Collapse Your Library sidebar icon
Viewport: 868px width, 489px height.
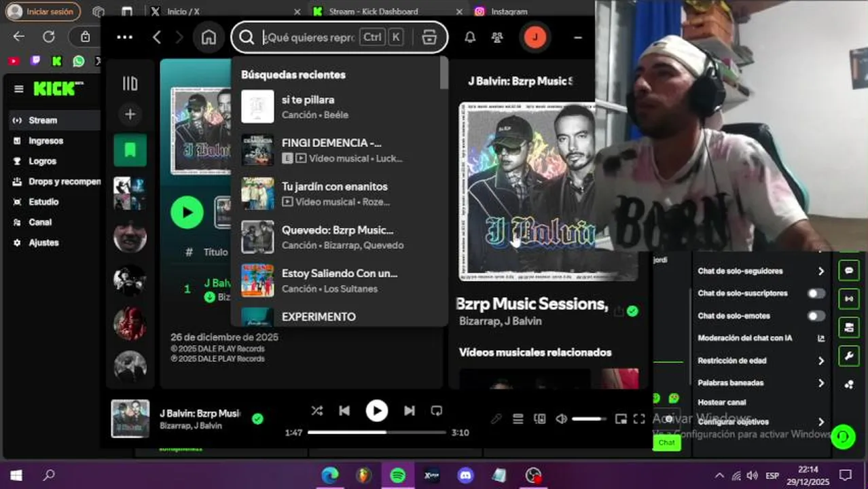(x=130, y=84)
